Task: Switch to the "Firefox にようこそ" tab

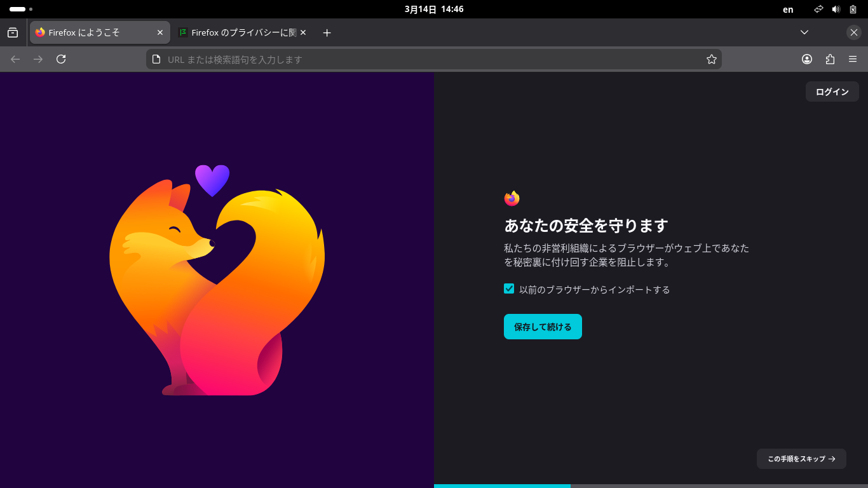Action: tap(100, 32)
